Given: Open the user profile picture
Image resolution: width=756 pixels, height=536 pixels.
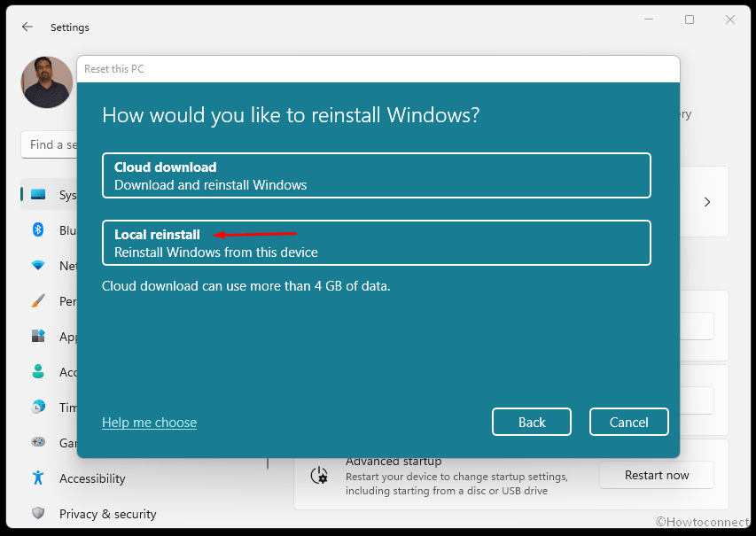Looking at the screenshot, I should coord(47,82).
